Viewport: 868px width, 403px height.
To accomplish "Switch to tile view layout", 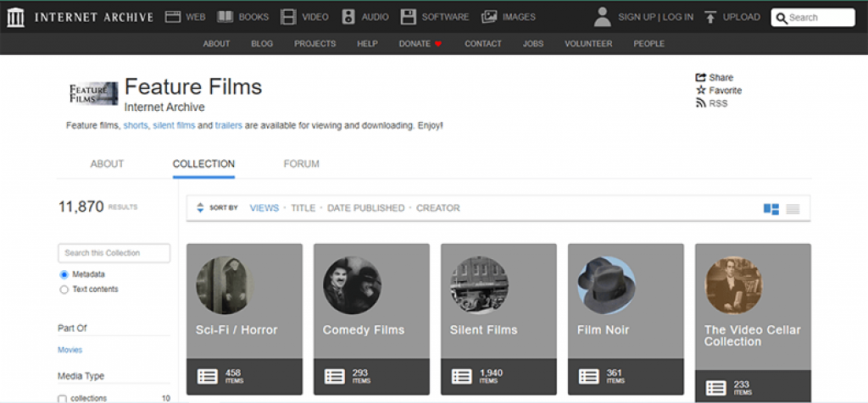I will 771,209.
